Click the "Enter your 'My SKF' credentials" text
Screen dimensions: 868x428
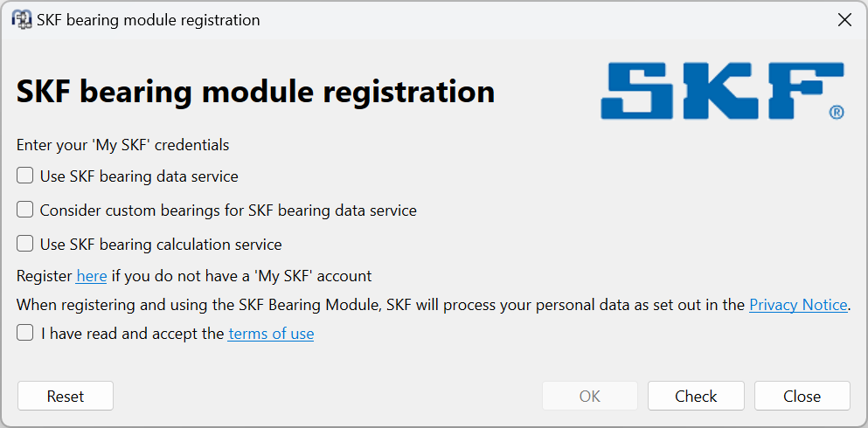coord(122,144)
